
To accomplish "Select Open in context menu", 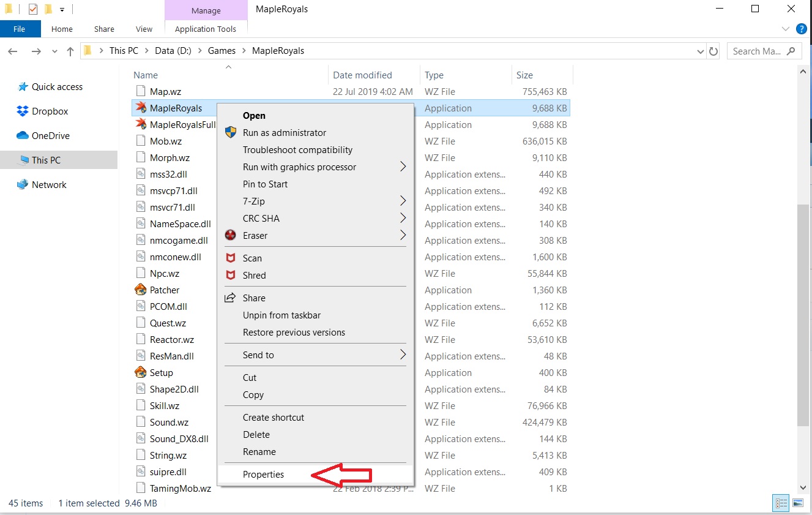I will pos(316,116).
